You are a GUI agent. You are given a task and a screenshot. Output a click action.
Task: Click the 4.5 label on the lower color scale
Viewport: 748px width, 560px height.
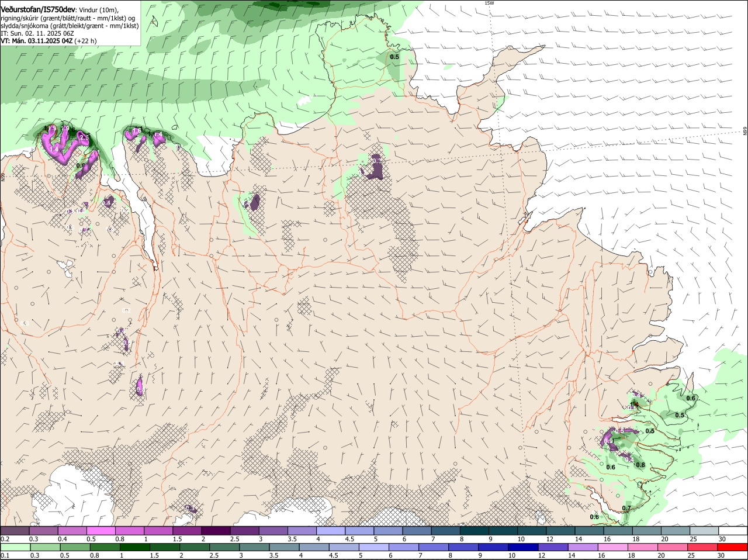coord(333,555)
